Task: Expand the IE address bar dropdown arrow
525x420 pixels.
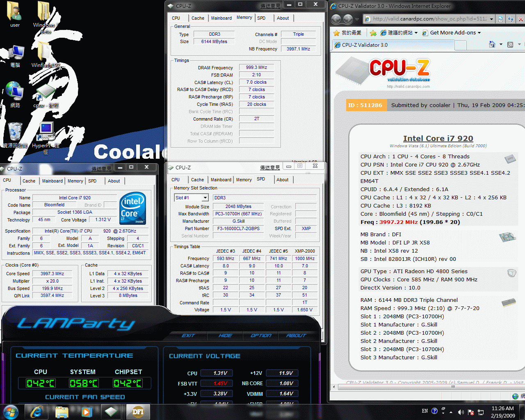Action: point(492,19)
